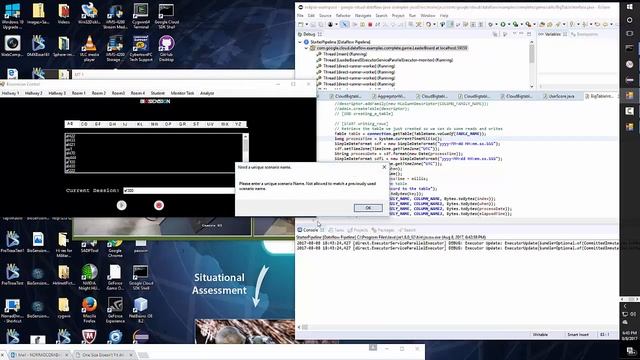Open the Analyze menu item
Screen dimensions: 640x360
pos(207,93)
